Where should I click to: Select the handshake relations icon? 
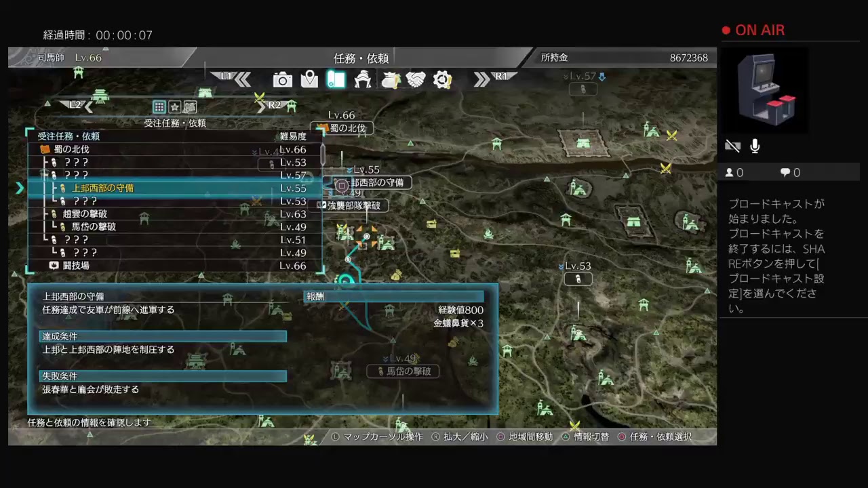[x=416, y=80]
